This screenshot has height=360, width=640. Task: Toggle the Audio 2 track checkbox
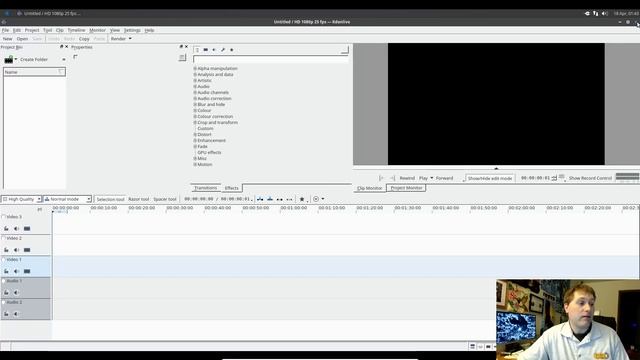4,302
